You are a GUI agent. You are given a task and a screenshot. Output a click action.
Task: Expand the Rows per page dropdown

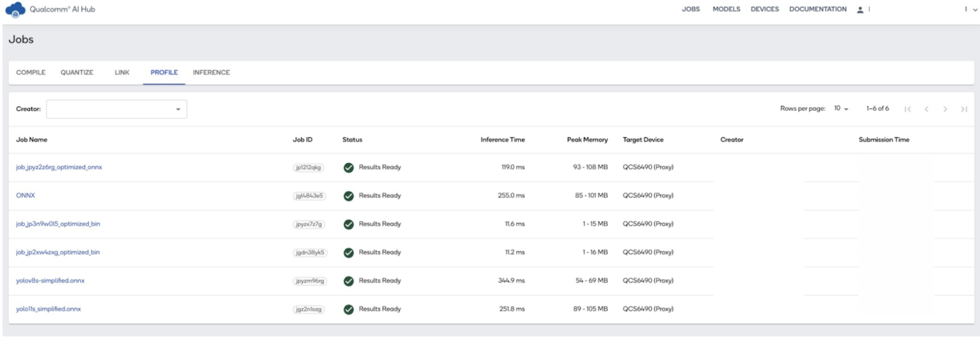(x=841, y=109)
